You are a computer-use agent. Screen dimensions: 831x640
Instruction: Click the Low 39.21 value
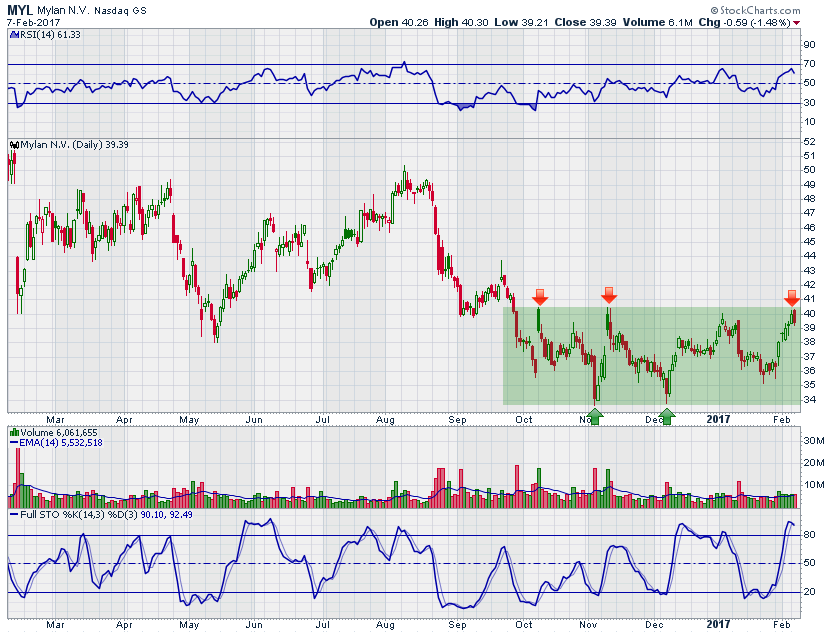pos(521,22)
